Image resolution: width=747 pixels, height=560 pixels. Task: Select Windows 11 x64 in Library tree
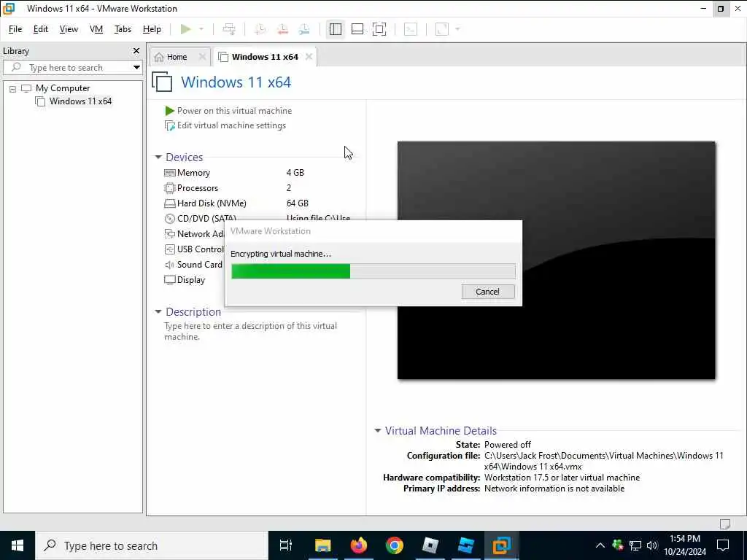(80, 101)
